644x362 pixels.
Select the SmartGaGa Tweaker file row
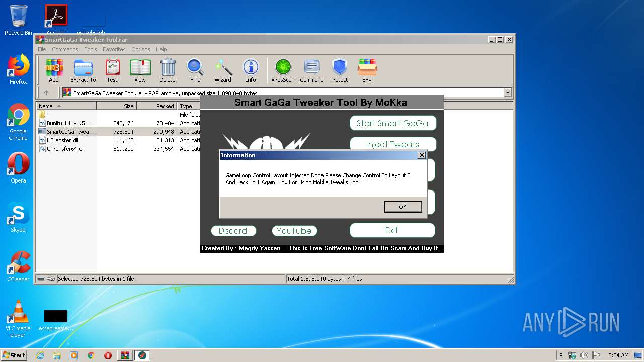pyautogui.click(x=118, y=132)
